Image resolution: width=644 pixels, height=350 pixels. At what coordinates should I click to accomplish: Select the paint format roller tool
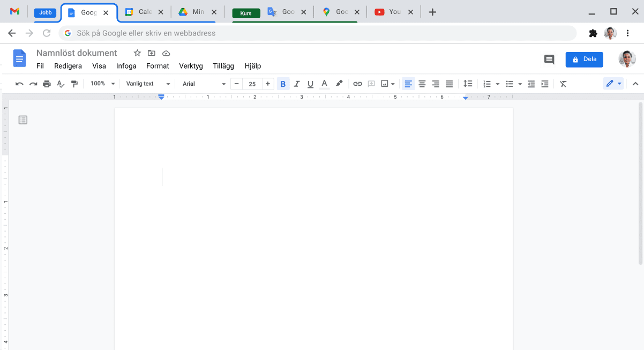74,84
